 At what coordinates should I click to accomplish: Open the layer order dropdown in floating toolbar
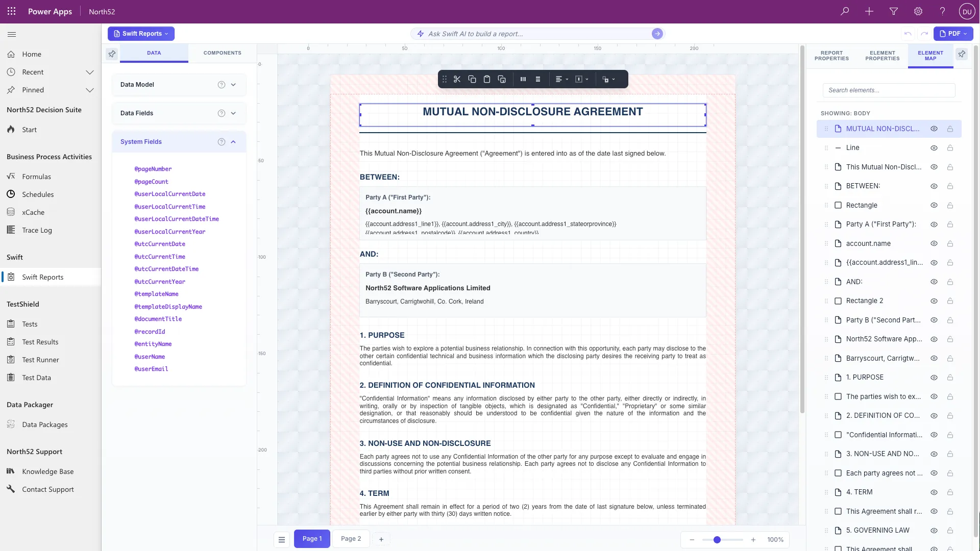pos(608,79)
